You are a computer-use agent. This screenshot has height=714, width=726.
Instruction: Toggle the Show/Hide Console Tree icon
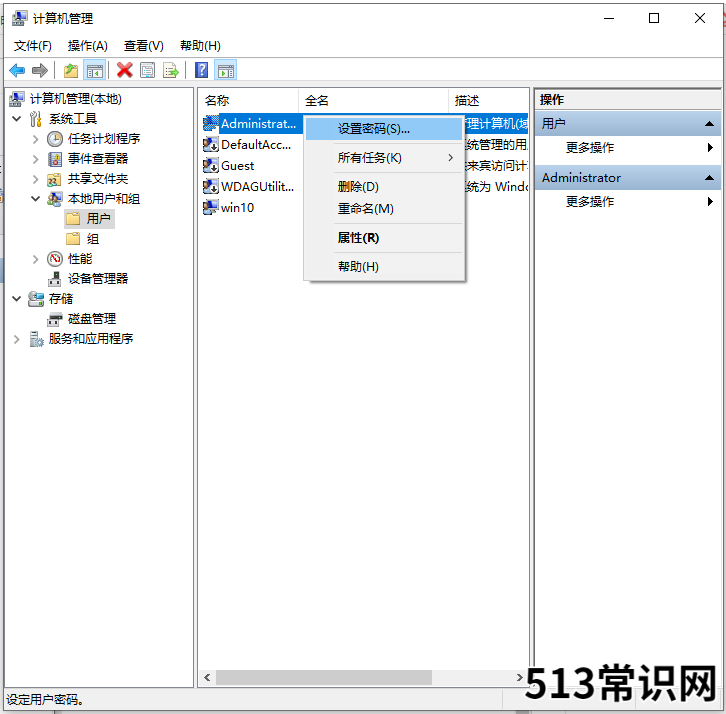tap(94, 70)
